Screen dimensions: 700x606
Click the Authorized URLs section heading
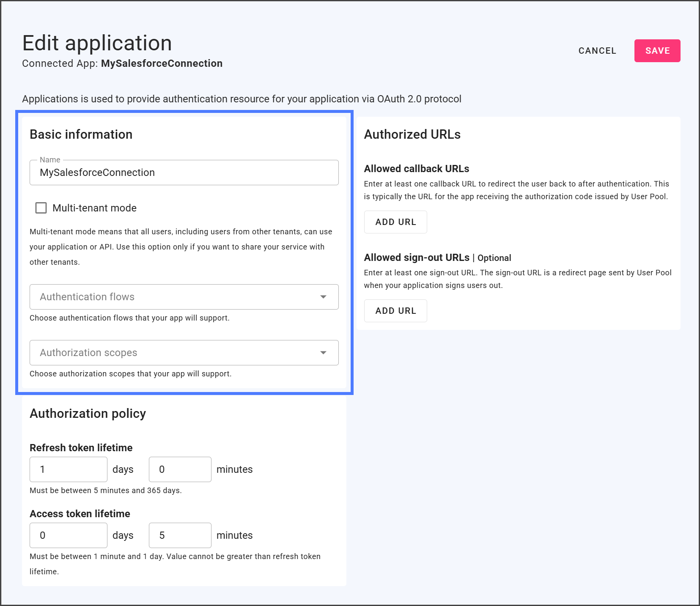tap(412, 134)
